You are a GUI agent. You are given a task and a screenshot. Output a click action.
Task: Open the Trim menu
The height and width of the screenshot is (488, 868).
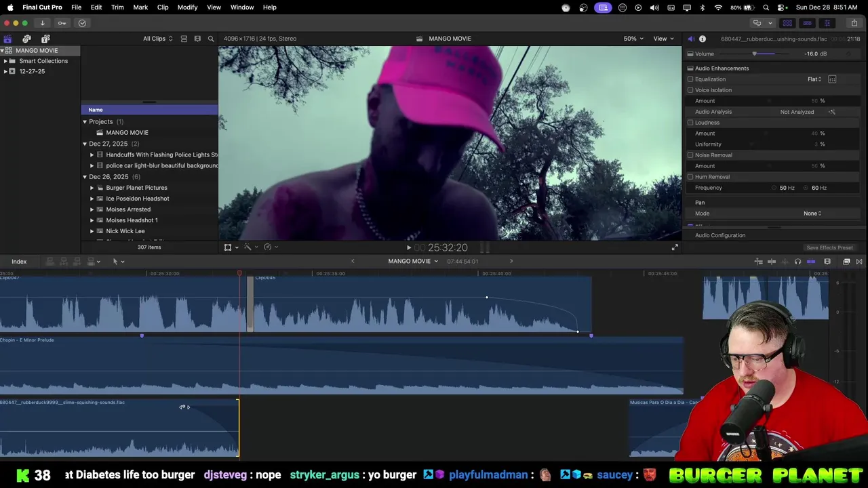117,7
